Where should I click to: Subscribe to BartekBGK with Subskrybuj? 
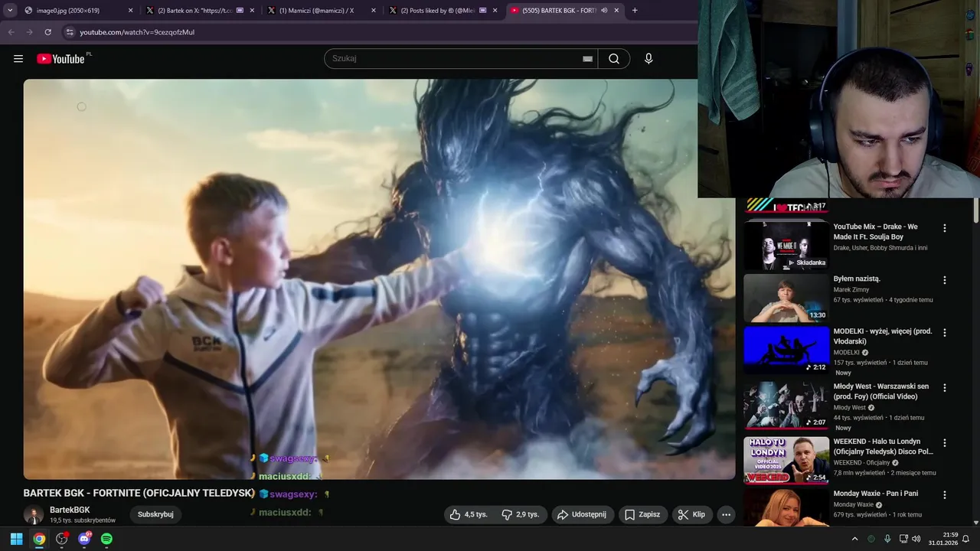pyautogui.click(x=155, y=514)
